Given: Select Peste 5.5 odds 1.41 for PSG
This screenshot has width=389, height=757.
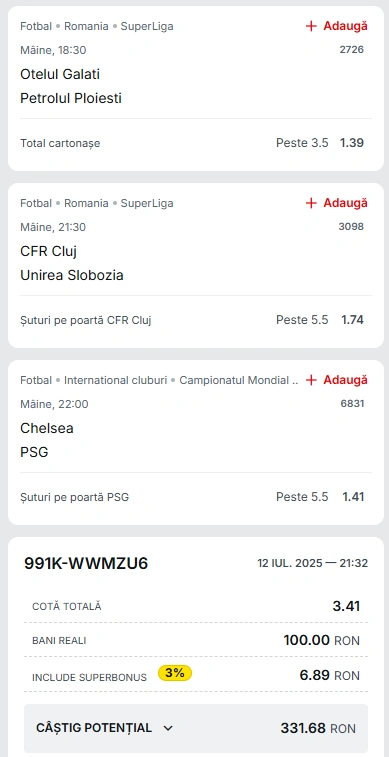Looking at the screenshot, I should tap(320, 497).
